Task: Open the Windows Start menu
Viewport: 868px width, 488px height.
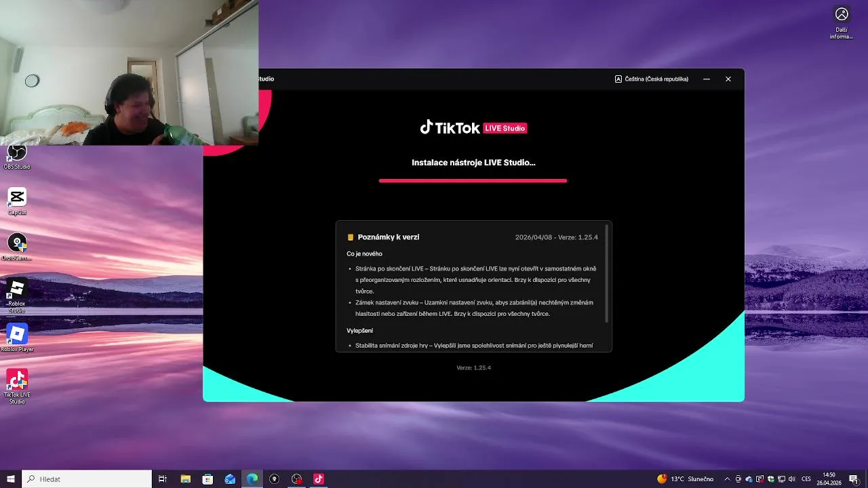Action: click(x=11, y=479)
